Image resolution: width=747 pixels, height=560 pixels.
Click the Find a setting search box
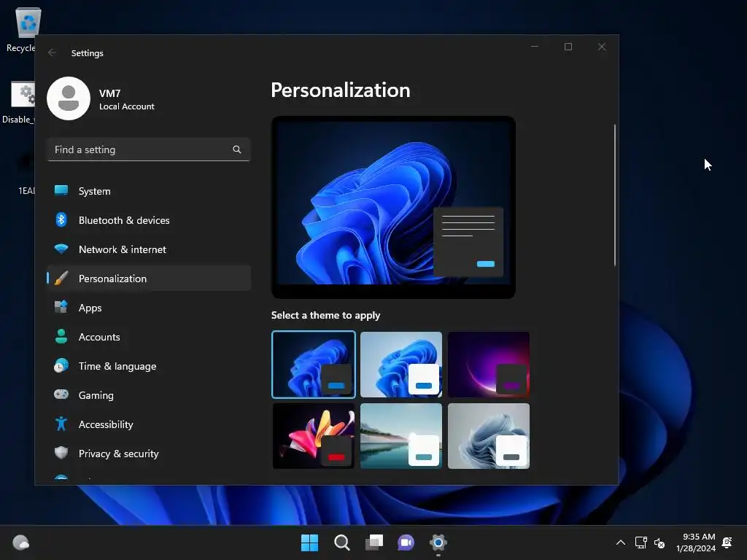point(149,149)
